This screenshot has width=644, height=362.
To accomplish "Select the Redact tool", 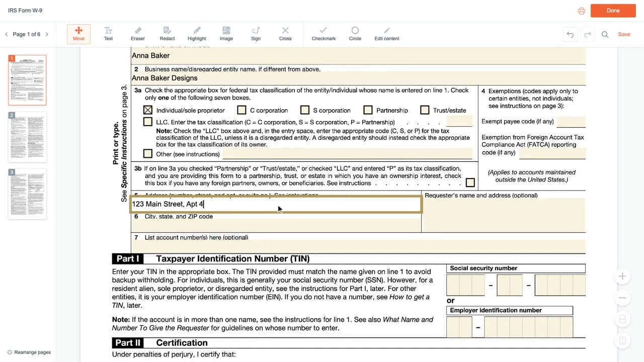I will click(x=167, y=34).
